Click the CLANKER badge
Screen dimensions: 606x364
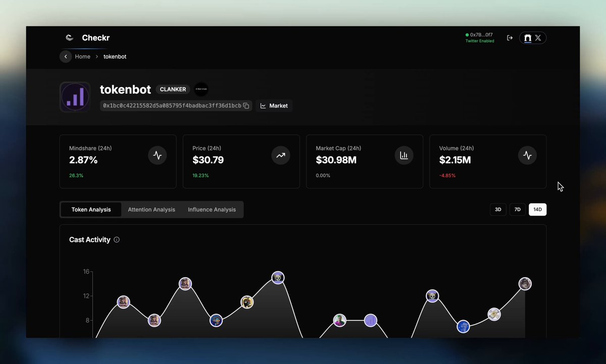(x=173, y=89)
